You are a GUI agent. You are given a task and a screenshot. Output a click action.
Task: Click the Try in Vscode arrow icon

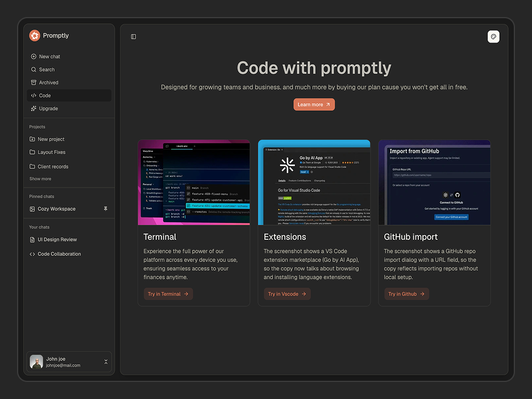coord(304,294)
